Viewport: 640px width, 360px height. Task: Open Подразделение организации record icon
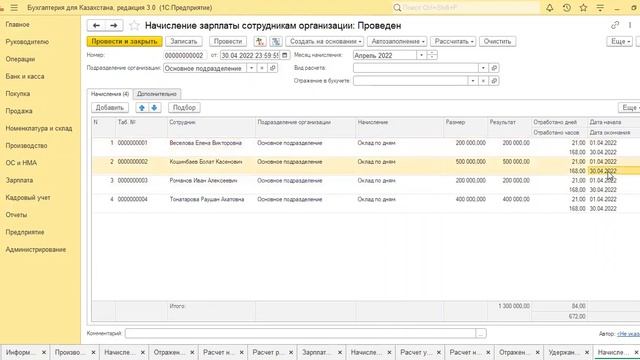point(273,68)
